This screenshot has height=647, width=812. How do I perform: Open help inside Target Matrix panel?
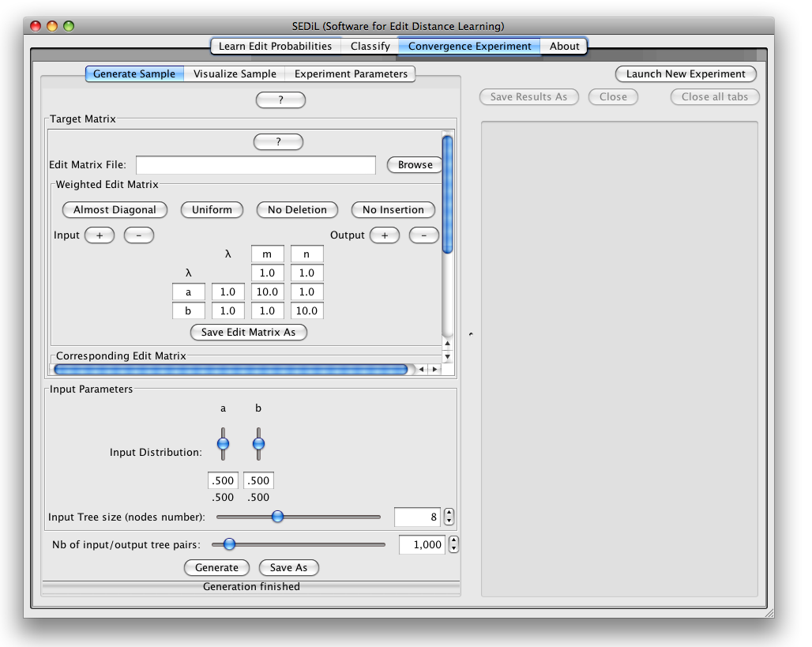click(278, 142)
